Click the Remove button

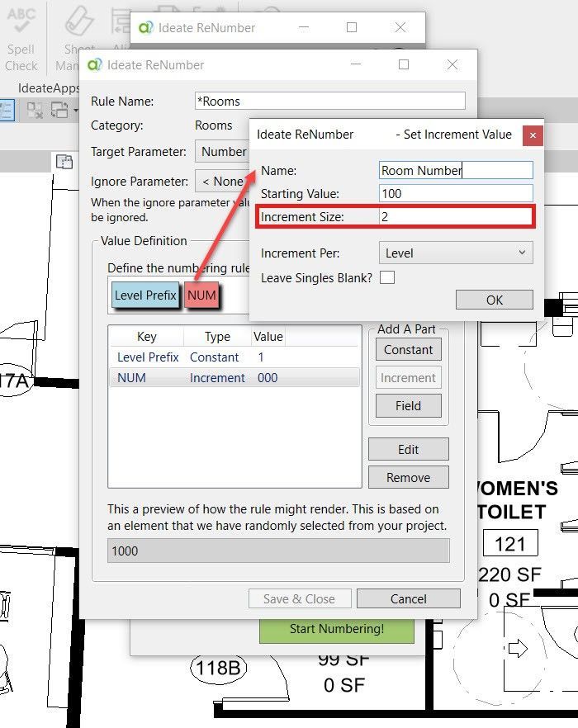point(409,477)
